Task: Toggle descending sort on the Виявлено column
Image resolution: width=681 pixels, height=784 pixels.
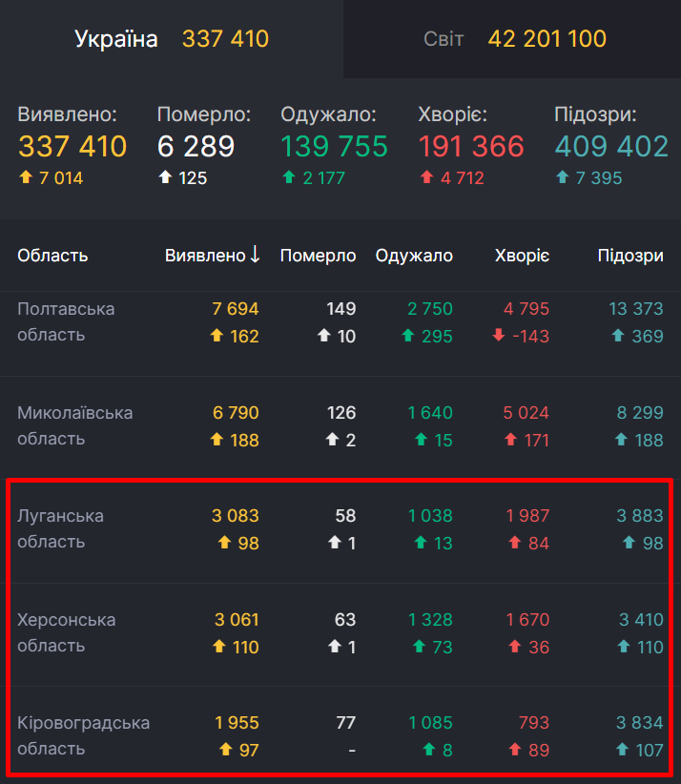Action: 210,256
